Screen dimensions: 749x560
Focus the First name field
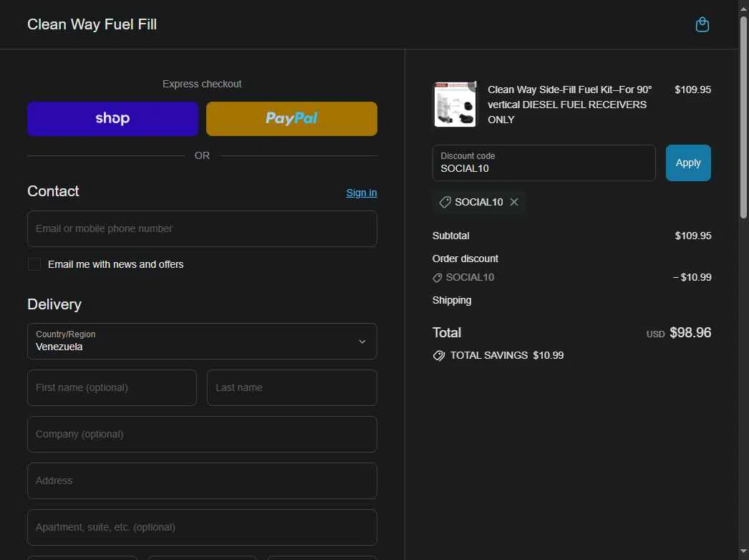point(112,387)
